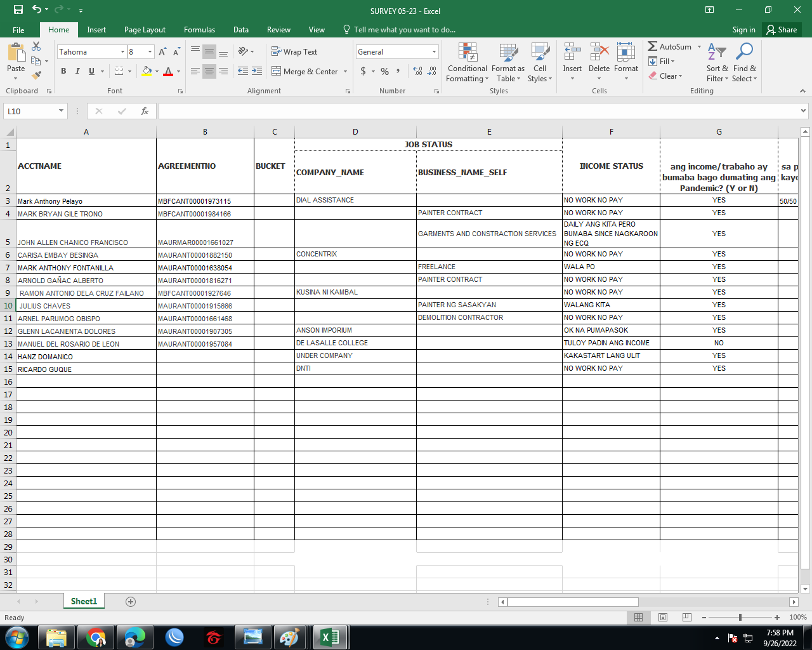812x650 pixels.
Task: Apply the yellow Fill Color swatch
Action: [x=147, y=72]
